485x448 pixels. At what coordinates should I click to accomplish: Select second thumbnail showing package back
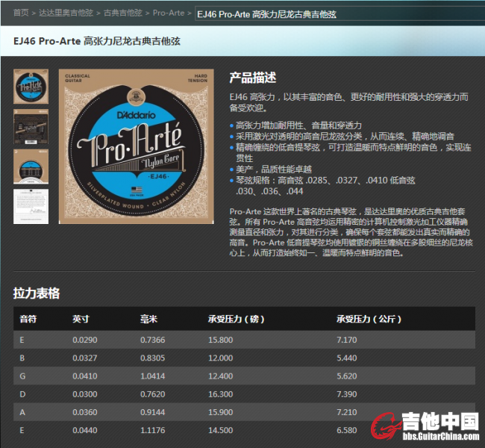[31, 127]
